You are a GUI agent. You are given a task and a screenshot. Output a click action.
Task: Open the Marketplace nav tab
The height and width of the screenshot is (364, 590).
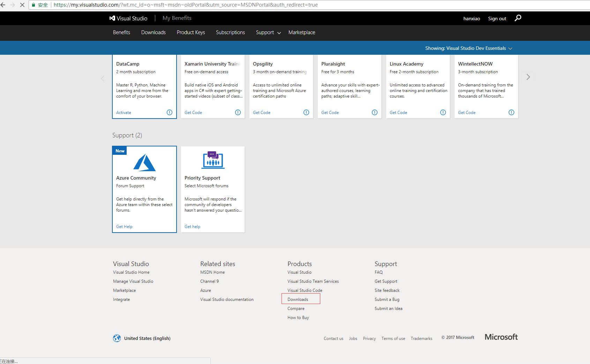coord(302,32)
